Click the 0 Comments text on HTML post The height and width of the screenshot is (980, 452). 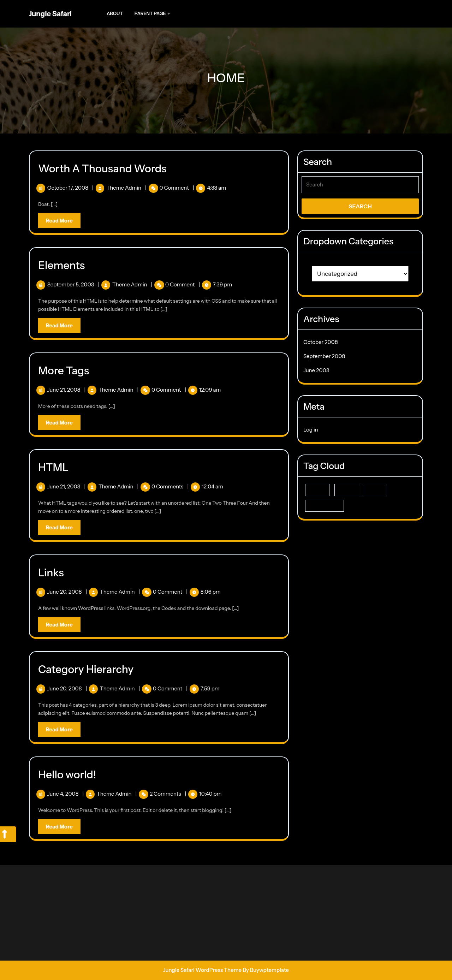pyautogui.click(x=167, y=487)
